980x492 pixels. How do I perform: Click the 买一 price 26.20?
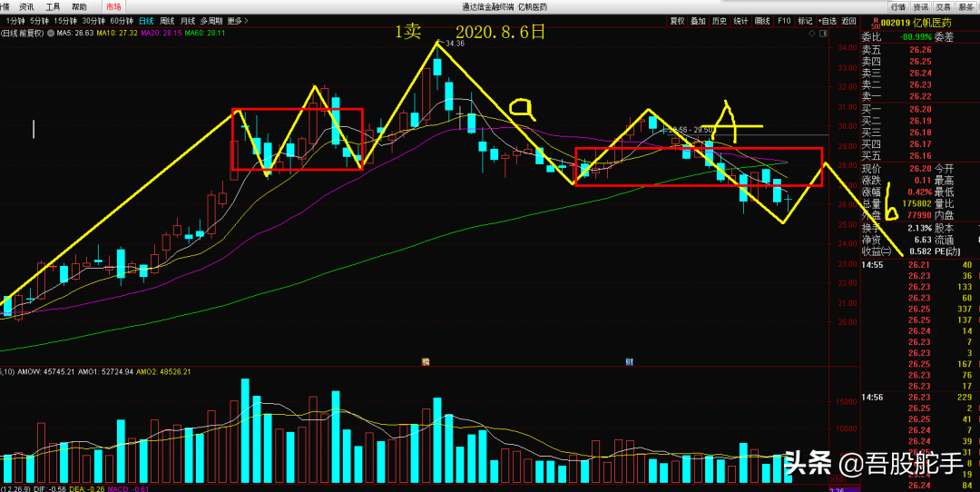(920, 110)
